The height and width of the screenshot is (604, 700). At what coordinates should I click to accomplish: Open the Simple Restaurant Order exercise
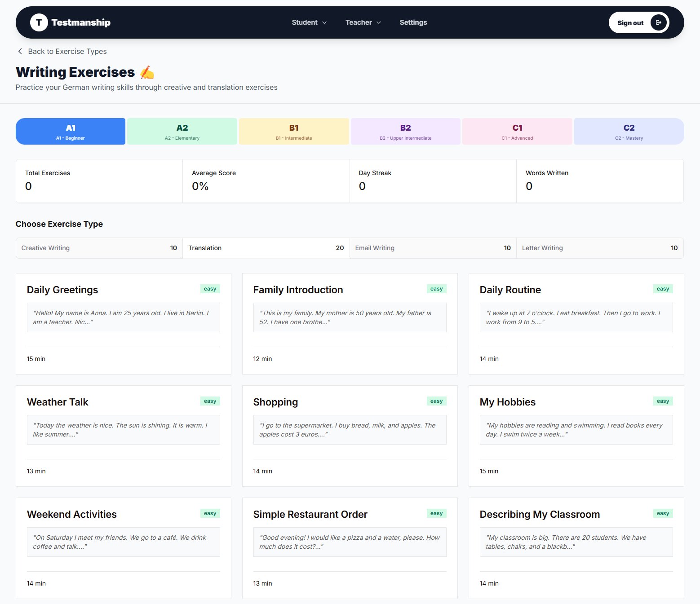click(350, 548)
